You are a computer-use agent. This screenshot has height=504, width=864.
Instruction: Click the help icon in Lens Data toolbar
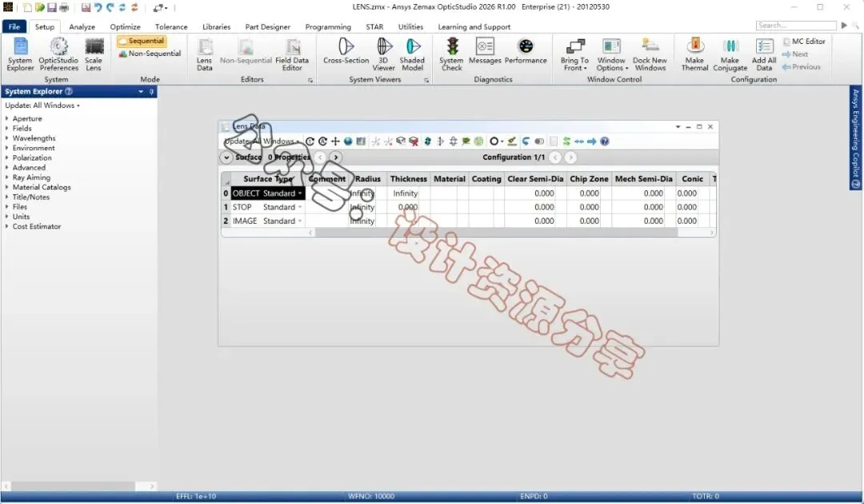coord(605,142)
